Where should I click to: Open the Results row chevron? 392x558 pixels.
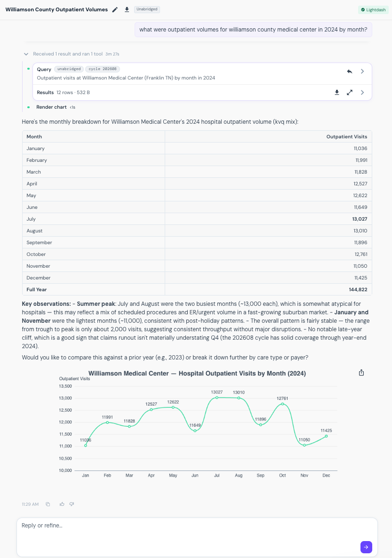point(362,93)
